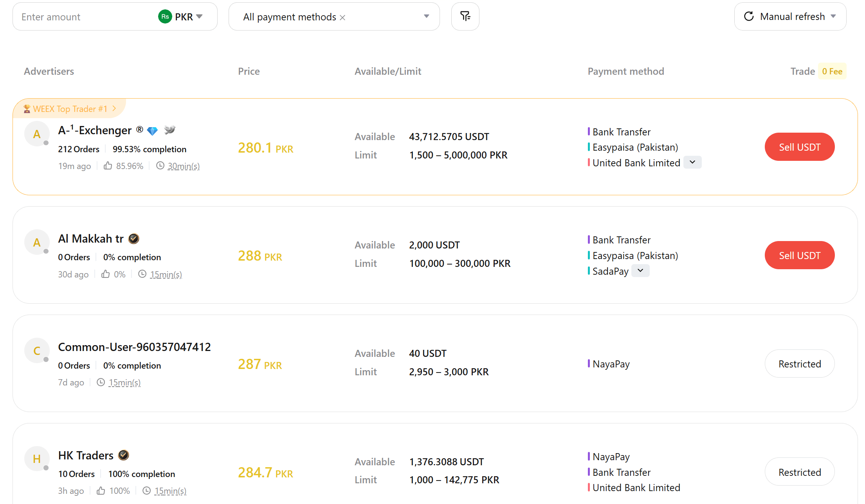
Task: Click verified badge next to Al Makkah tr
Action: click(134, 239)
